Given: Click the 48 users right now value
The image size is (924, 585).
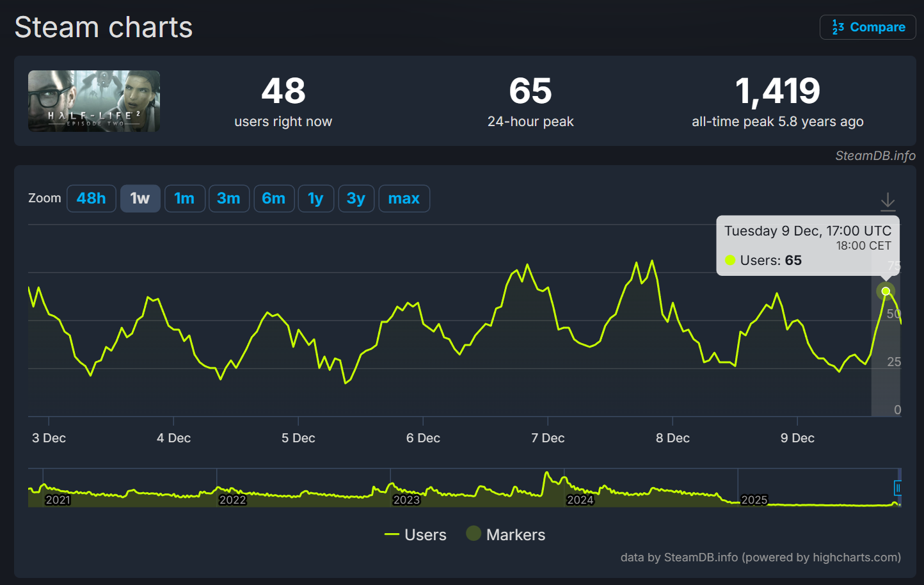Looking at the screenshot, I should 283,91.
